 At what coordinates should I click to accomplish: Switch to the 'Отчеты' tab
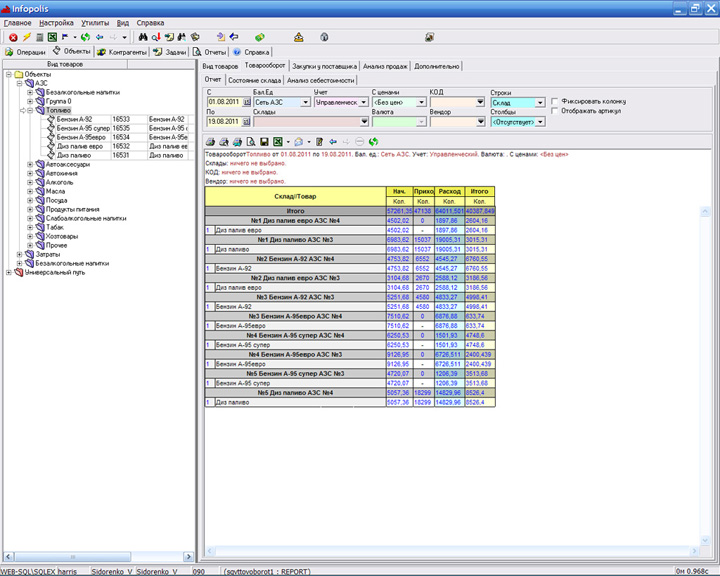click(209, 52)
